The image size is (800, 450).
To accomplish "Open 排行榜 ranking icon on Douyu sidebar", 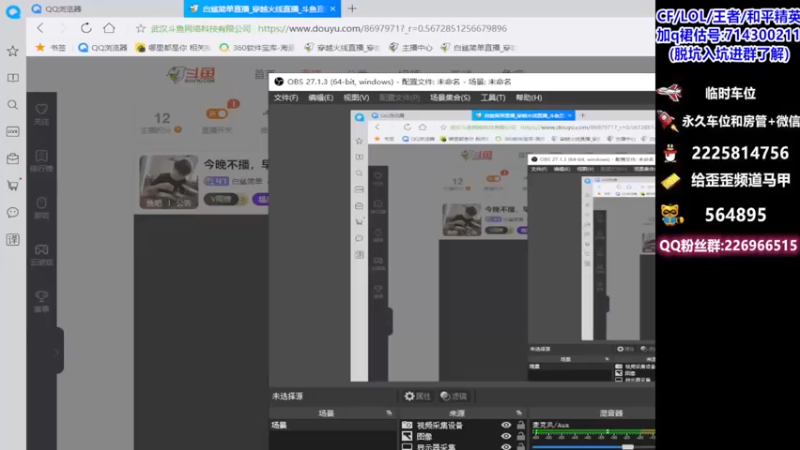I will [x=41, y=161].
